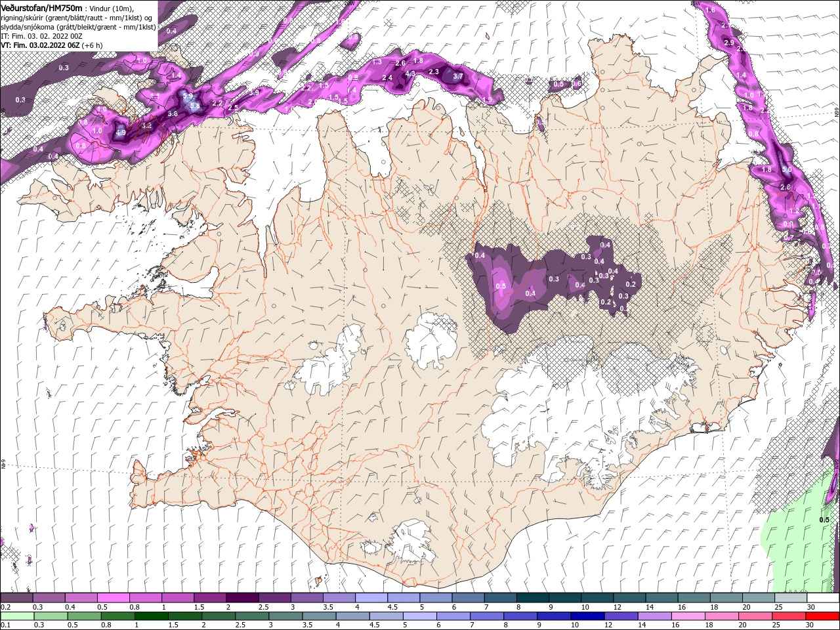Select the first purple swatch on the snow scale
This screenshot has height=630, width=840.
[x=16, y=598]
